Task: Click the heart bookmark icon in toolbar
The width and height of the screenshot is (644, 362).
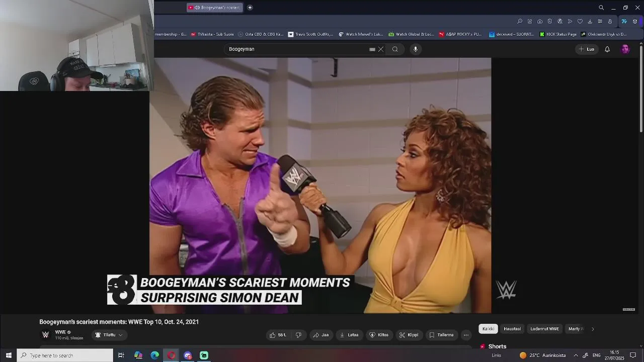Action: coord(580,21)
